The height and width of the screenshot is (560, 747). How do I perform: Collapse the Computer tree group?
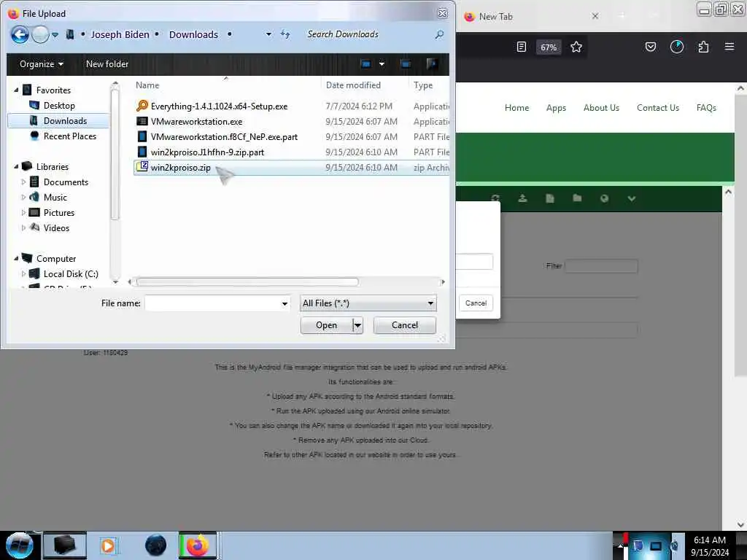(16, 259)
